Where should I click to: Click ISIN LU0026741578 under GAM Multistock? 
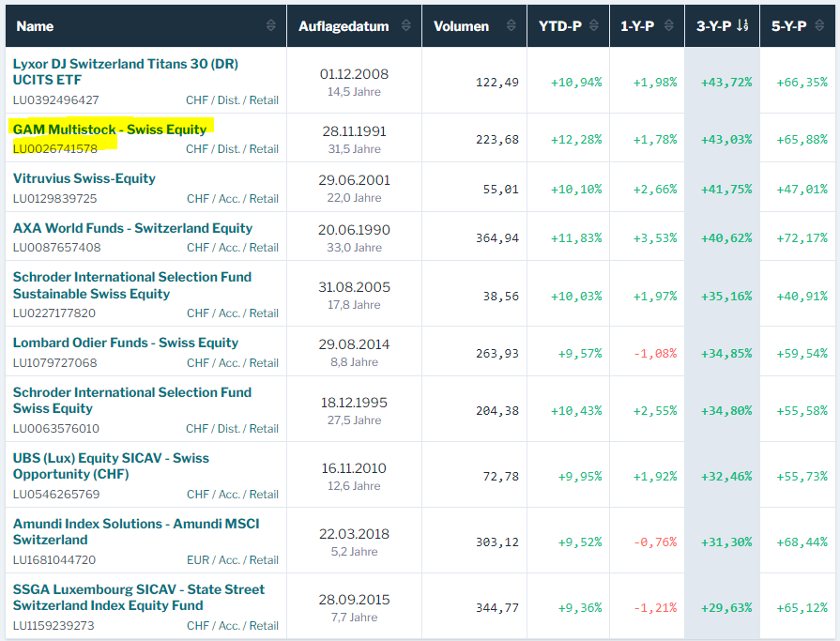click(54, 148)
